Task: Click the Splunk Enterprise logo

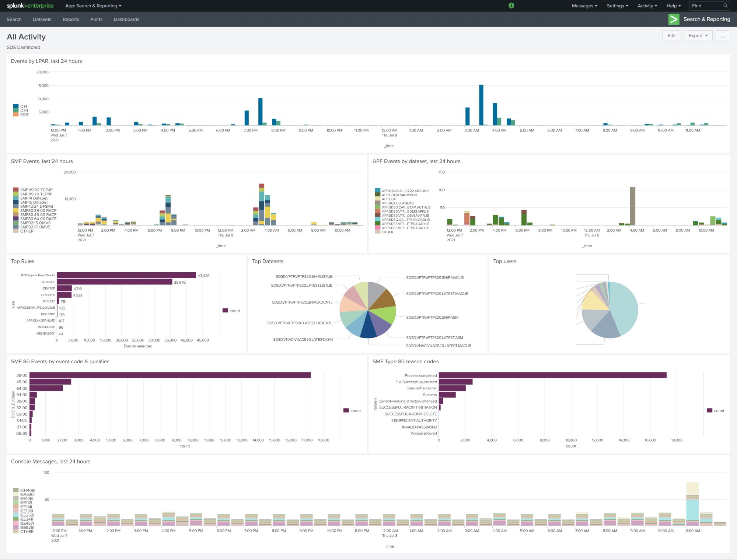Action: [x=30, y=6]
